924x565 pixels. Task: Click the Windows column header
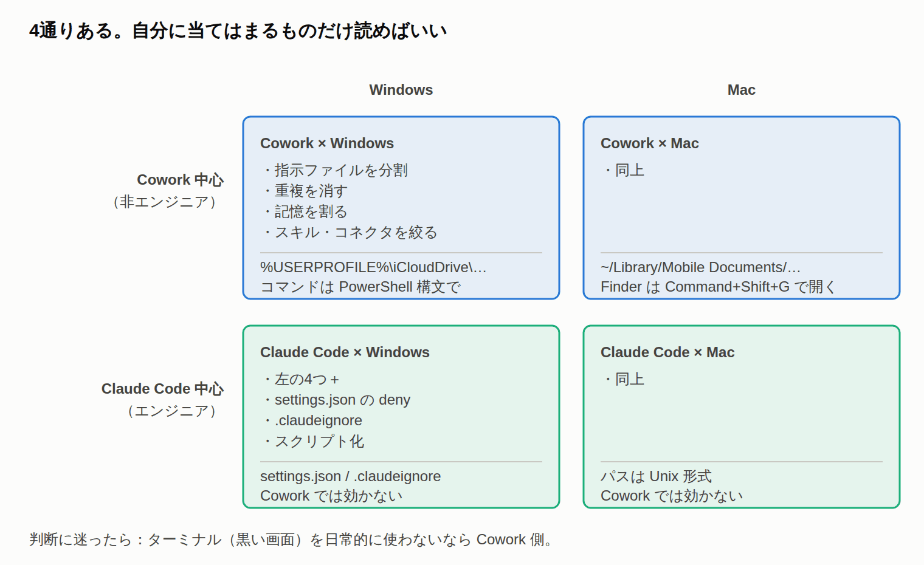[x=401, y=90]
